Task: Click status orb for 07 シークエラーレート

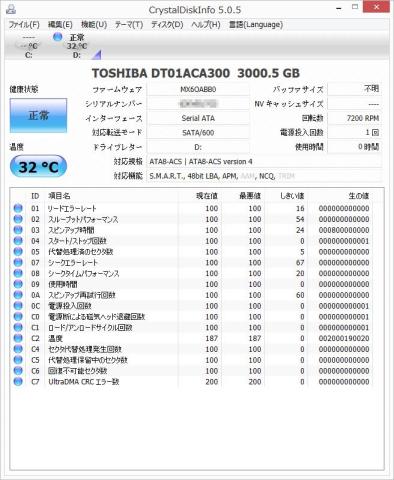Action: 18,263
